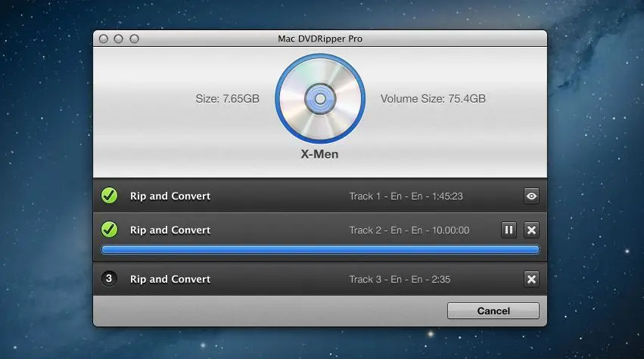The width and height of the screenshot is (644, 359).
Task: Click Rip and Convert on the Track 3 row
Action: (x=170, y=280)
